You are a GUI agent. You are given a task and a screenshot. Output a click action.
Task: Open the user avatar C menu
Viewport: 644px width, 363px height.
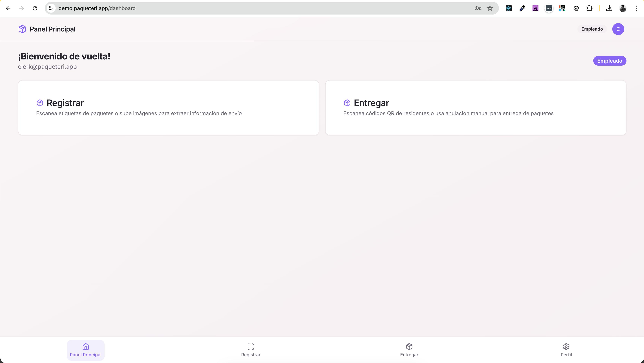(618, 29)
